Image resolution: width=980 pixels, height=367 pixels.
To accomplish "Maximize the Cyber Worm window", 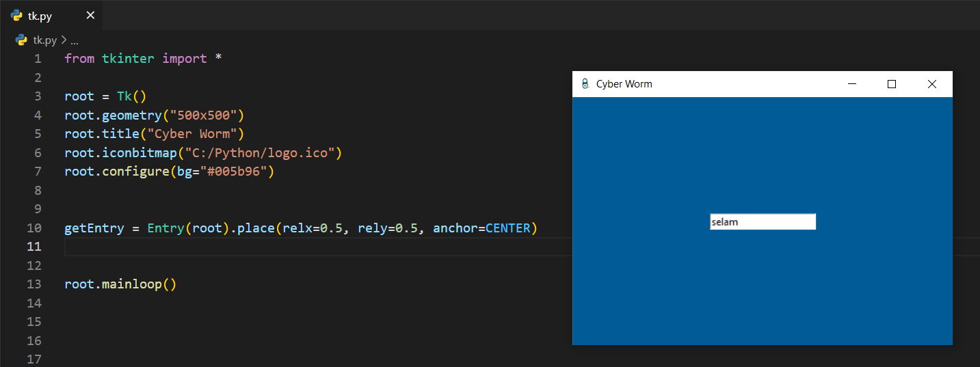I will coord(891,84).
